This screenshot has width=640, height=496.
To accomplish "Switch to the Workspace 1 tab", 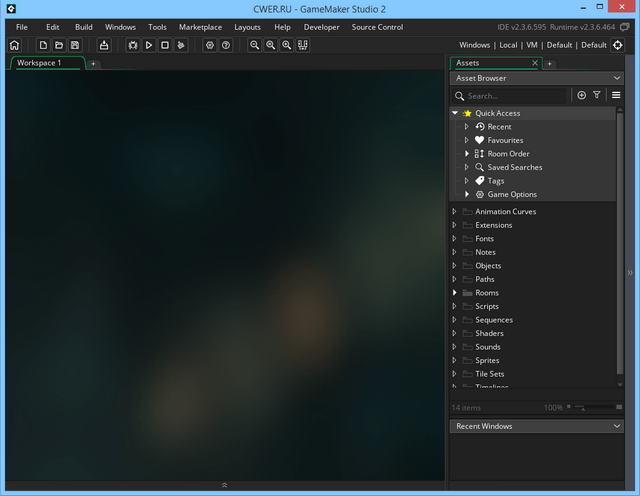I will coord(40,63).
